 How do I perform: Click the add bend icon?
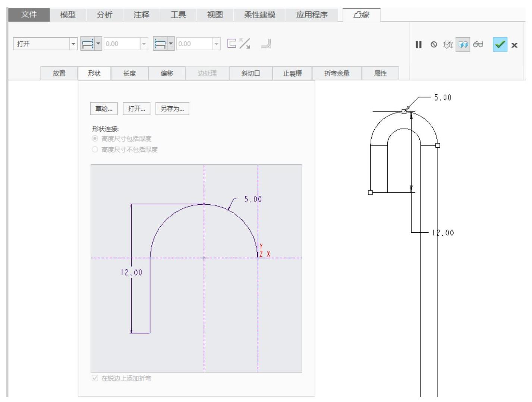pos(266,44)
